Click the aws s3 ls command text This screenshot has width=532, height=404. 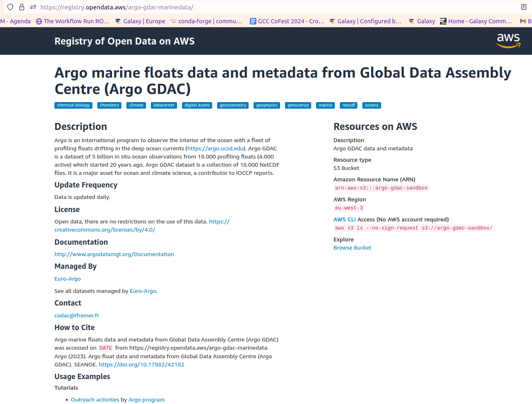414,228
